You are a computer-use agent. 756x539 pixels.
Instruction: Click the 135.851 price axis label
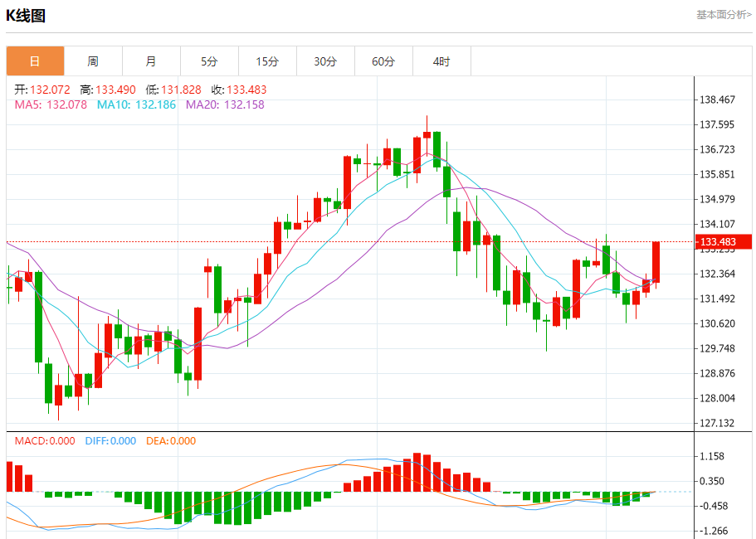(718, 174)
